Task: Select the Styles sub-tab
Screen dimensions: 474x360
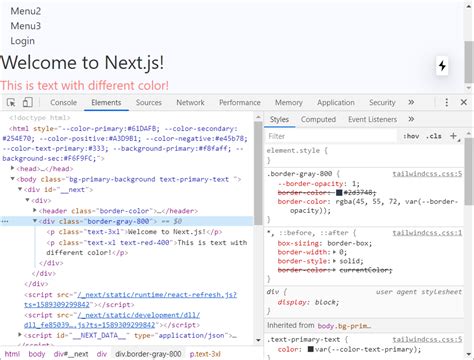Action: (x=279, y=119)
